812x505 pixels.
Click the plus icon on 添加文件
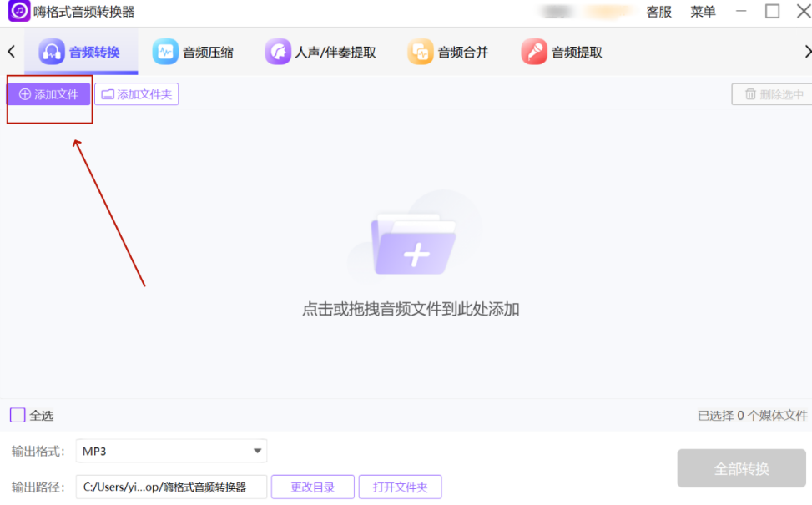[x=24, y=93]
